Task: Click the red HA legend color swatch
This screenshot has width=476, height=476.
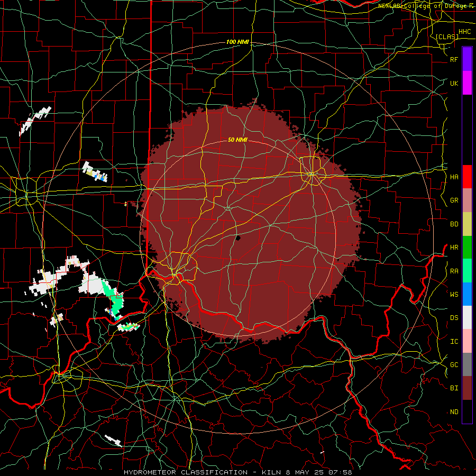Action: pos(467,177)
